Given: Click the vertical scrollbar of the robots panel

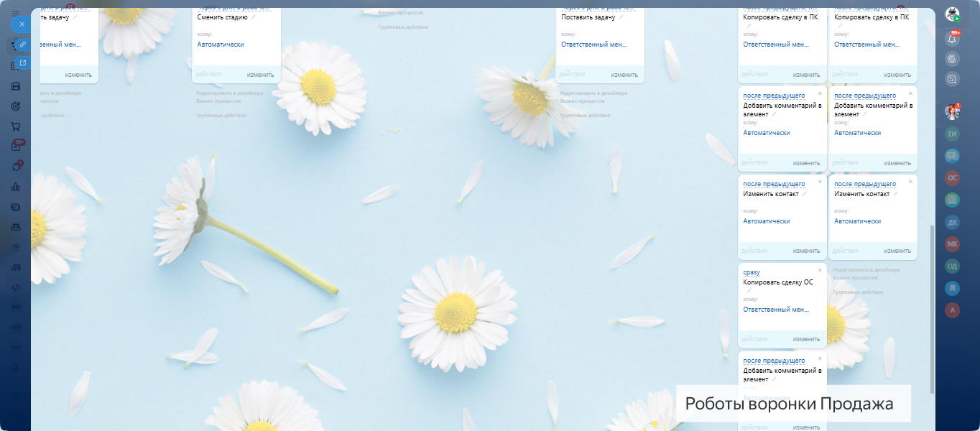Looking at the screenshot, I should (933, 309).
